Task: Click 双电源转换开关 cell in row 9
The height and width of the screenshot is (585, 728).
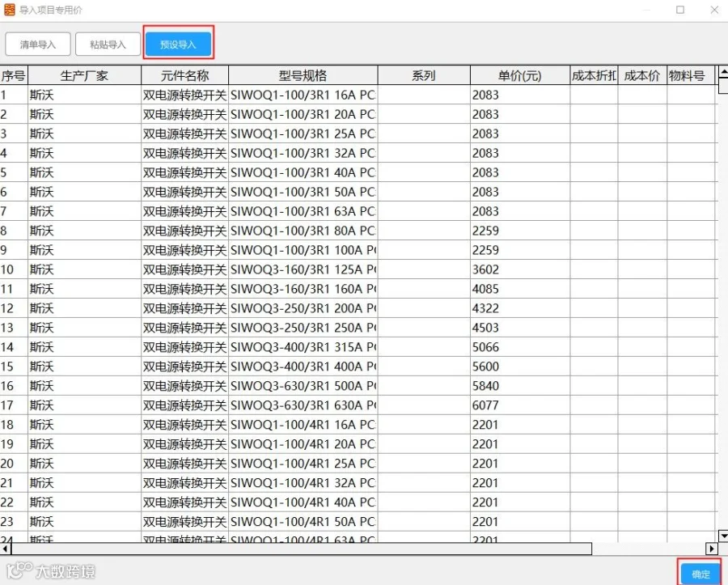Action: 184,250
